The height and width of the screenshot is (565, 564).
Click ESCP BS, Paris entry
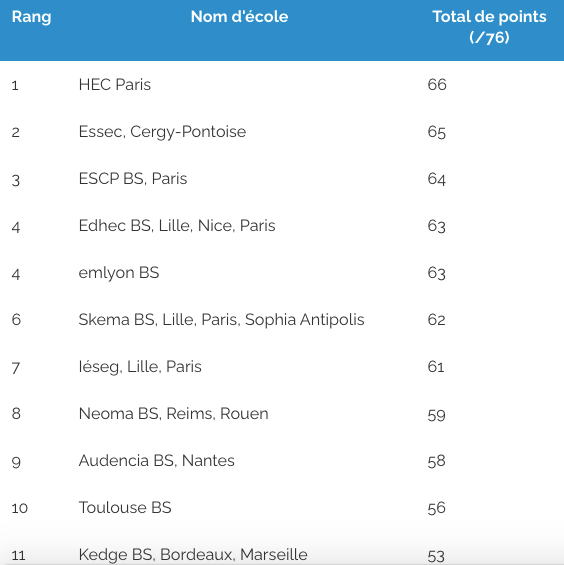click(133, 179)
